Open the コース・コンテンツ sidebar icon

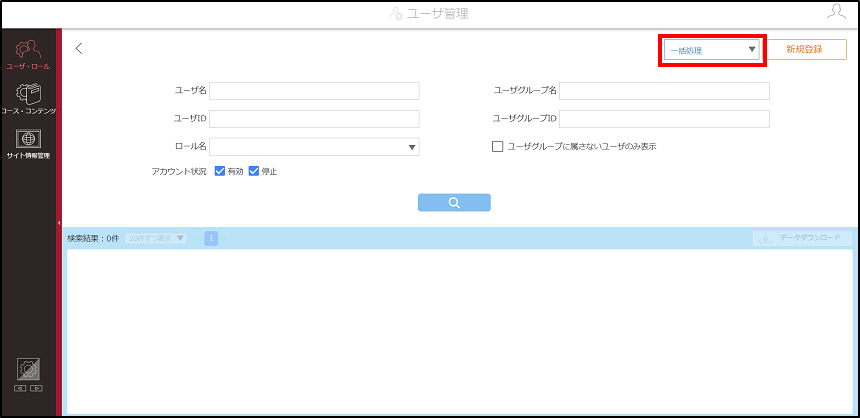tap(28, 98)
